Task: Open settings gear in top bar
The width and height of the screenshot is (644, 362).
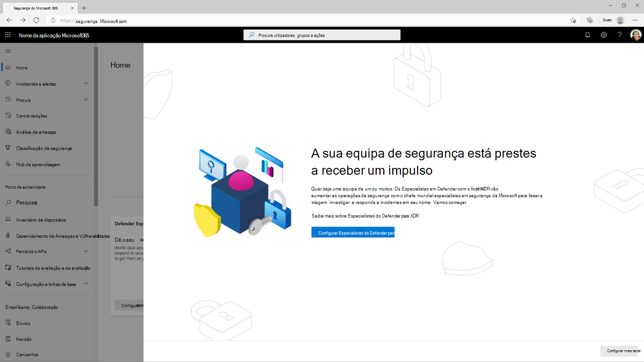Action: click(x=603, y=35)
